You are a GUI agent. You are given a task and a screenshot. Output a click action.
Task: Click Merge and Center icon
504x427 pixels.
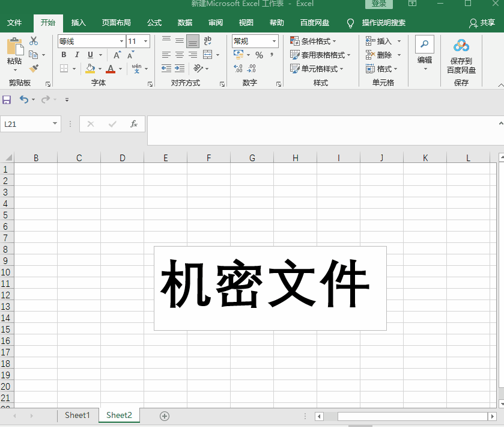208,55
